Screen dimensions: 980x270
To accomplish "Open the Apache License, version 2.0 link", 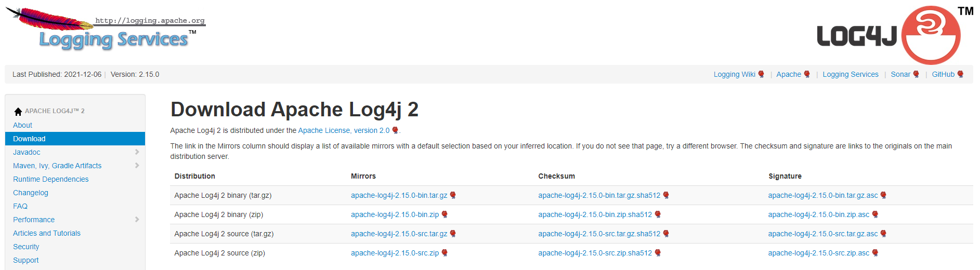I will 344,130.
